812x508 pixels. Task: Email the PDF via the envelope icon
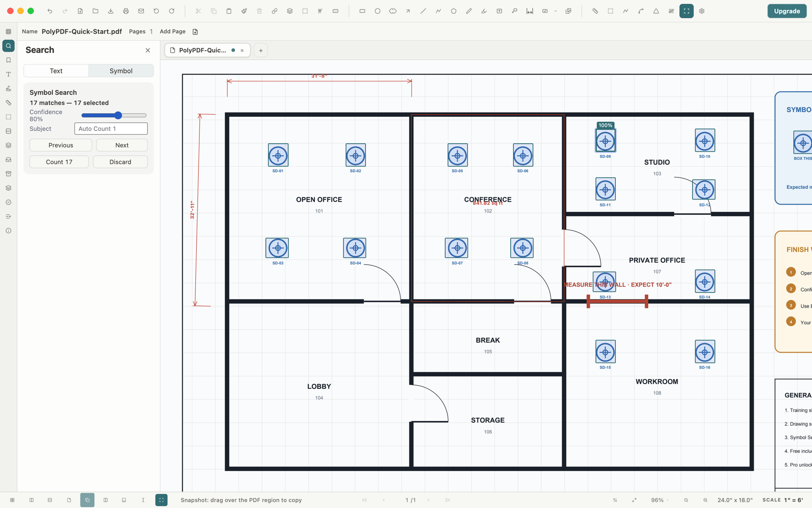click(x=141, y=11)
